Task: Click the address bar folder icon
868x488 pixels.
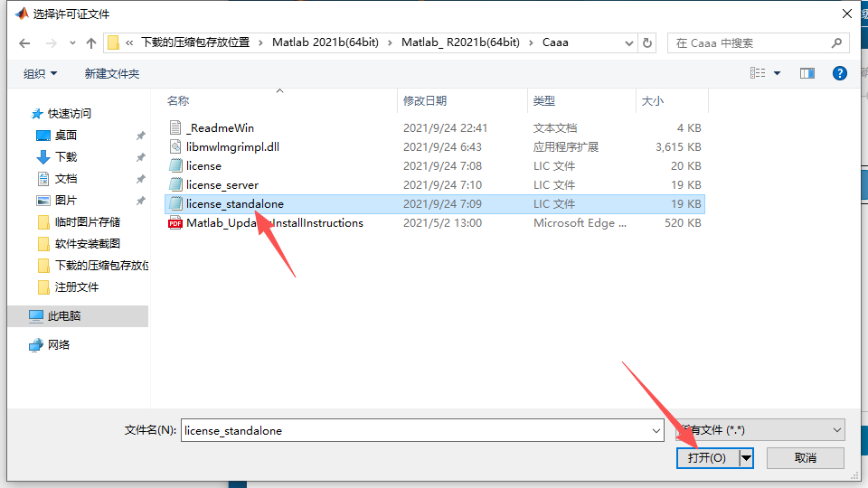Action: click(113, 42)
